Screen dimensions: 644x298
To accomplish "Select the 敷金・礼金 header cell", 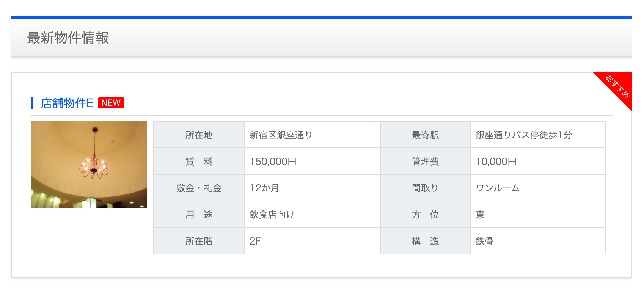I will [x=199, y=188].
